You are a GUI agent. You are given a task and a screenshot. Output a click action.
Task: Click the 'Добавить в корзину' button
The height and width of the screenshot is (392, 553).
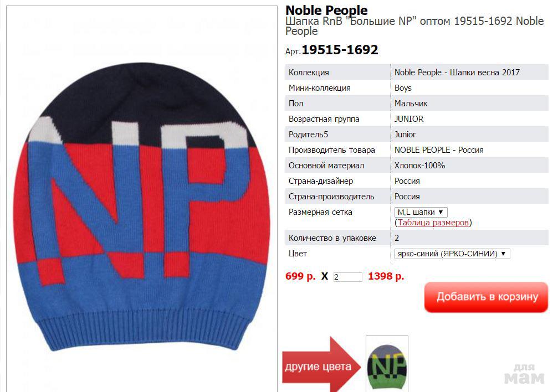(487, 297)
